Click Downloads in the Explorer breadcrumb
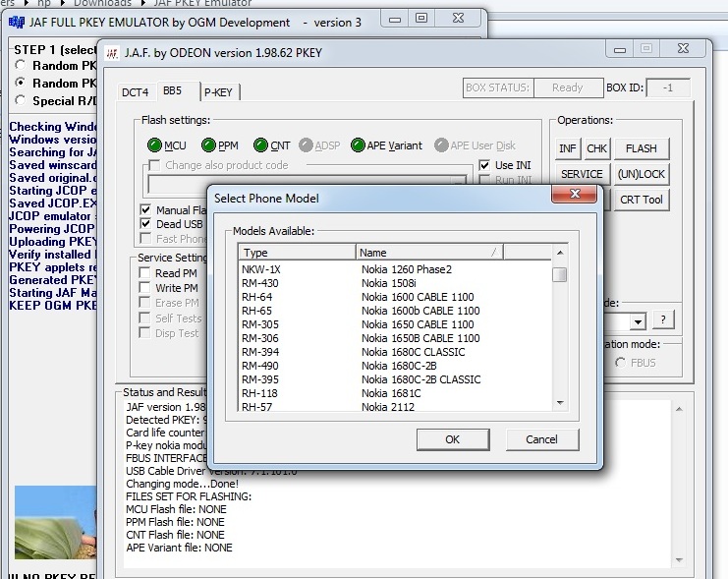The width and height of the screenshot is (728, 579). pyautogui.click(x=102, y=3)
